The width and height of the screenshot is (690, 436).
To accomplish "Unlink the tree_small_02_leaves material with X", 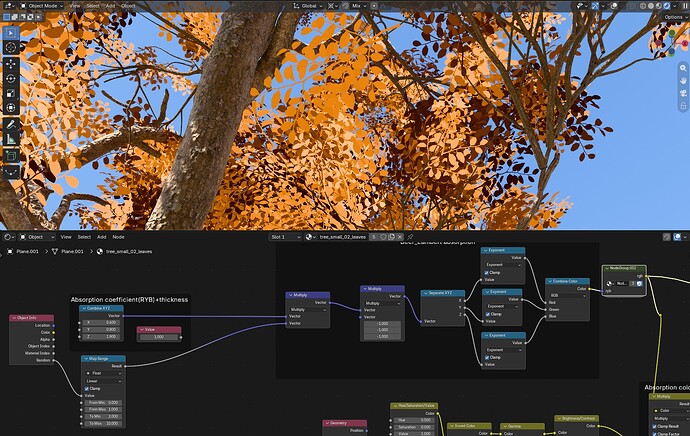I will pyautogui.click(x=400, y=237).
